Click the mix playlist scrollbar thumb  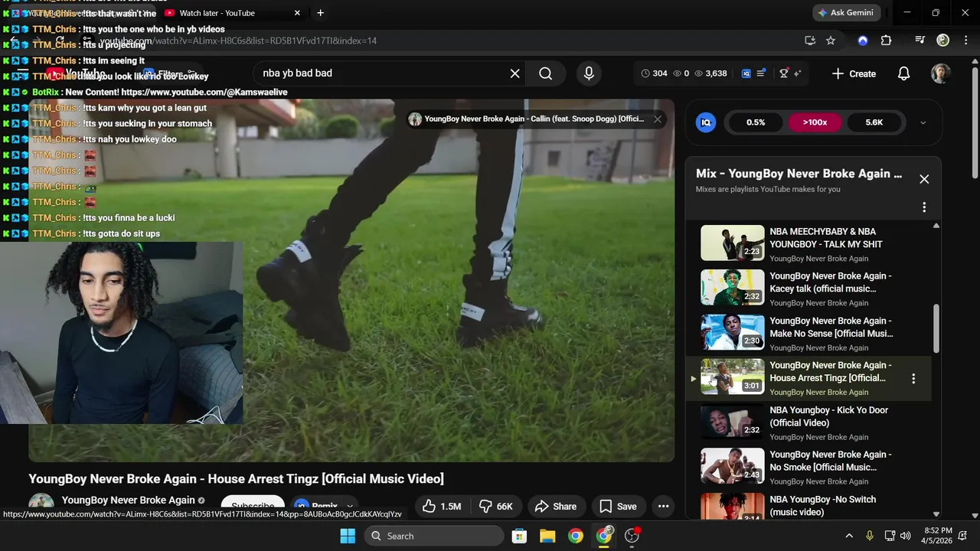(936, 329)
